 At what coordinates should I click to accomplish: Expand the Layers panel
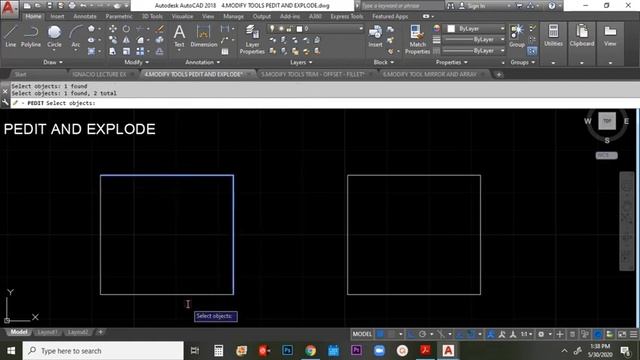pyautogui.click(x=301, y=62)
